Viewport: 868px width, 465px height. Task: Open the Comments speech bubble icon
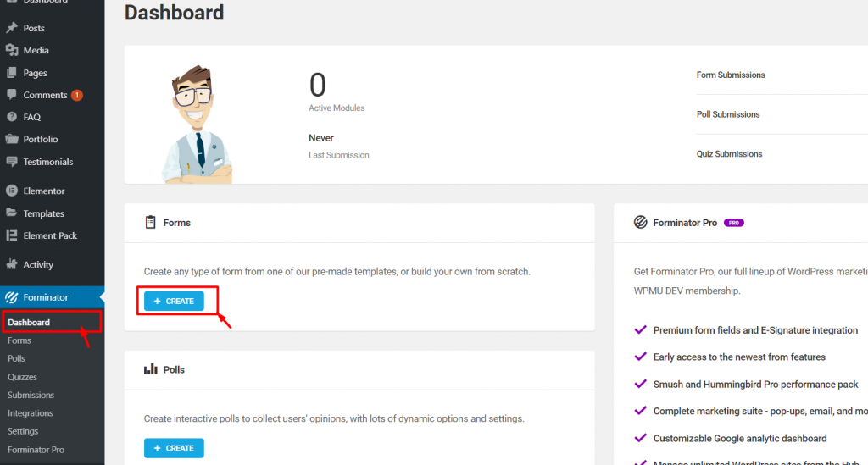click(12, 95)
